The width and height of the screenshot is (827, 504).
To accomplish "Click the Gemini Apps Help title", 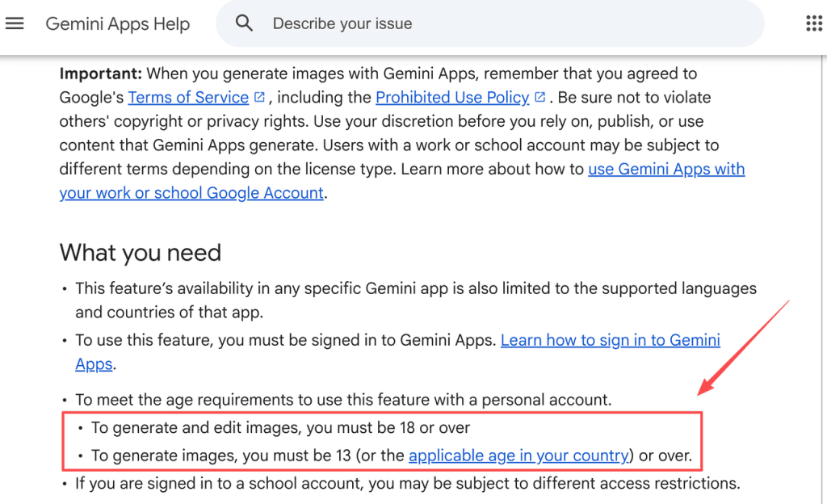I will [118, 23].
